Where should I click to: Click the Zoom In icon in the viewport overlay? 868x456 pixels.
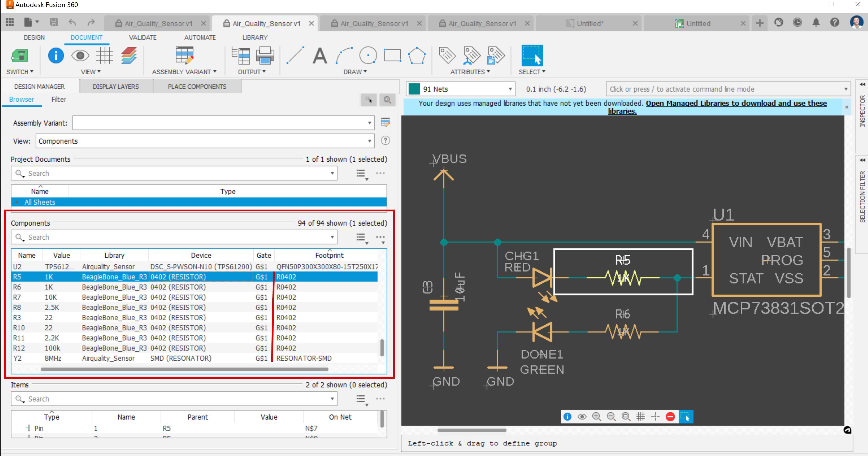(x=597, y=417)
